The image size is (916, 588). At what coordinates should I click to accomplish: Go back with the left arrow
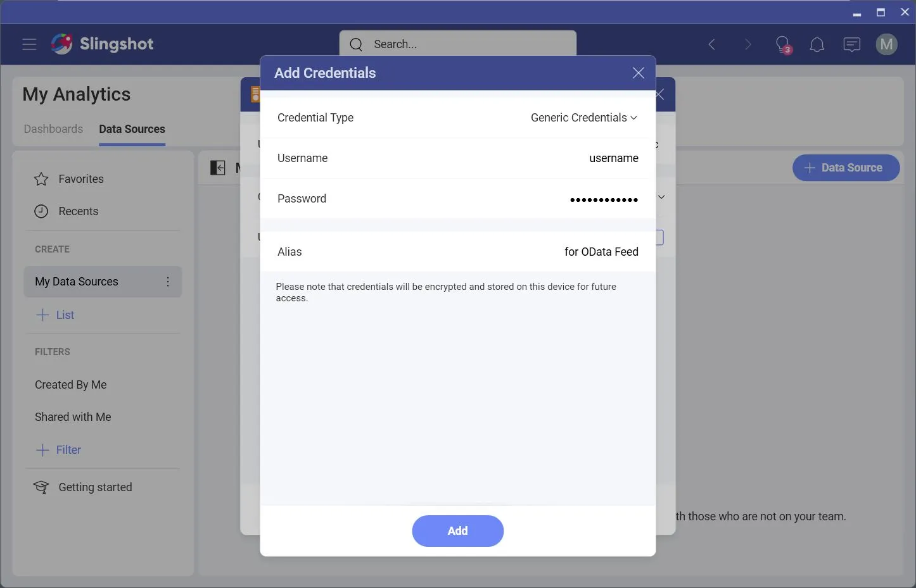[x=712, y=44]
